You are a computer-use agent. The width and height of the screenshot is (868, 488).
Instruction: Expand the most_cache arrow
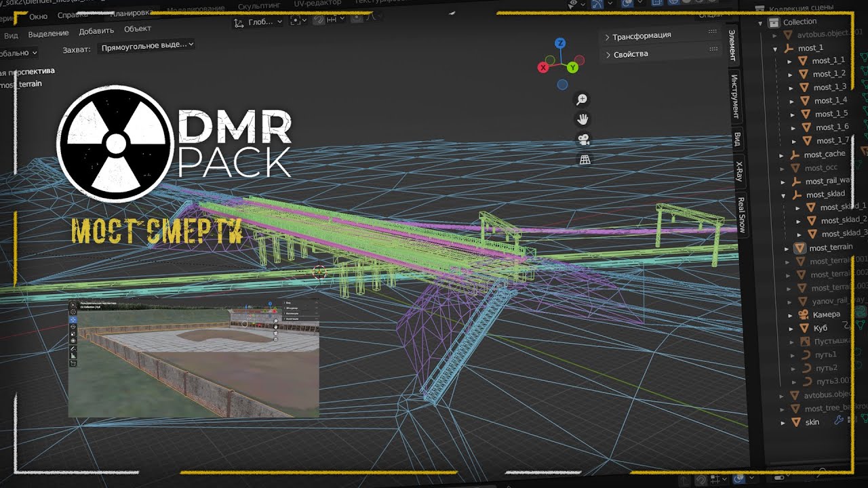(x=781, y=155)
